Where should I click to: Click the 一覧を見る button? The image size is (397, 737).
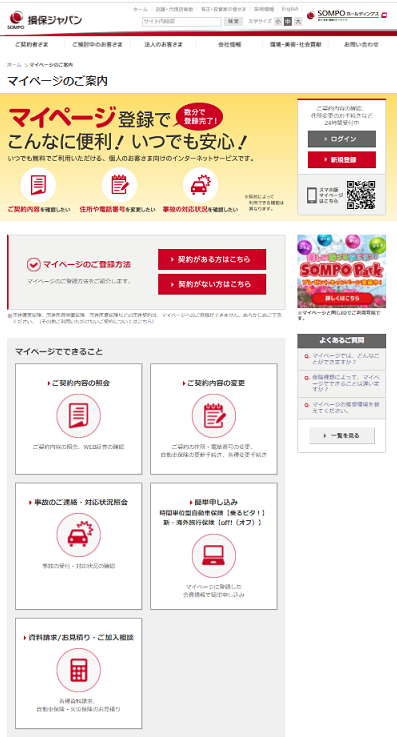342,436
